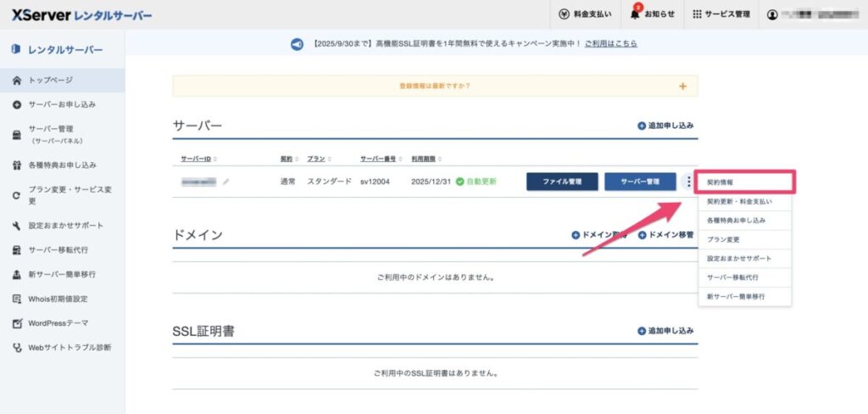
Task: Open 新サーバー簡単移行 in the sidebar
Action: (x=63, y=274)
